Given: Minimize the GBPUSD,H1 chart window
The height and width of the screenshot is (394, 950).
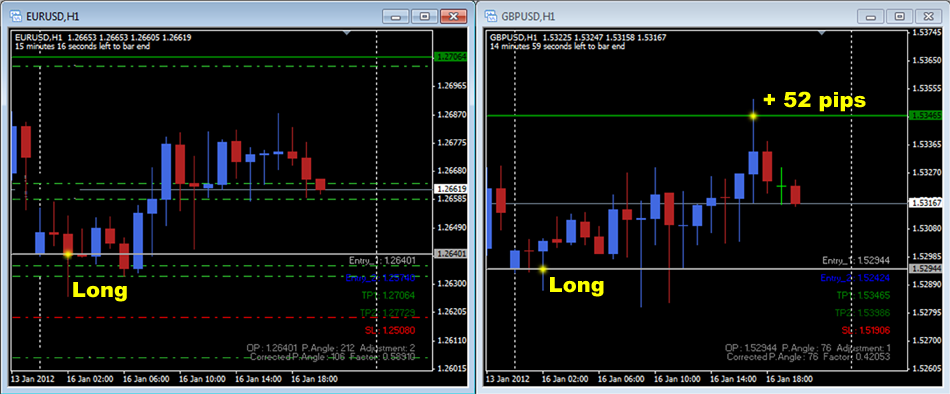Looking at the screenshot, I should click(x=872, y=16).
